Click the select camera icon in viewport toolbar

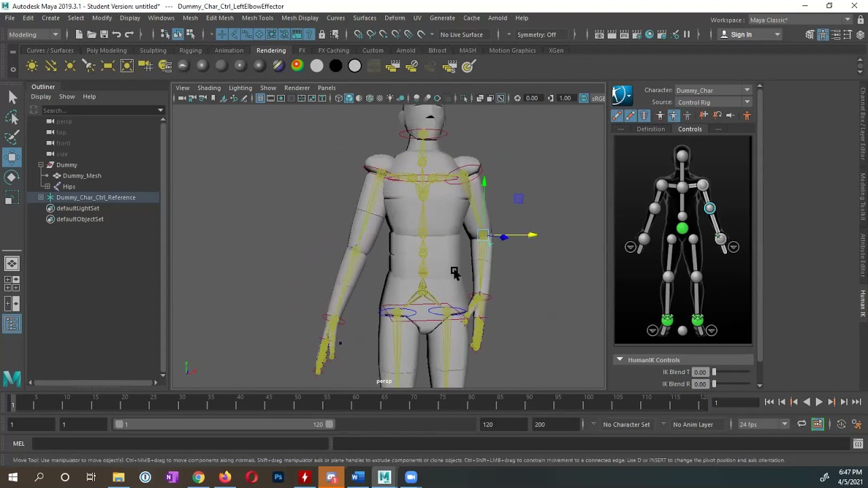coord(182,98)
